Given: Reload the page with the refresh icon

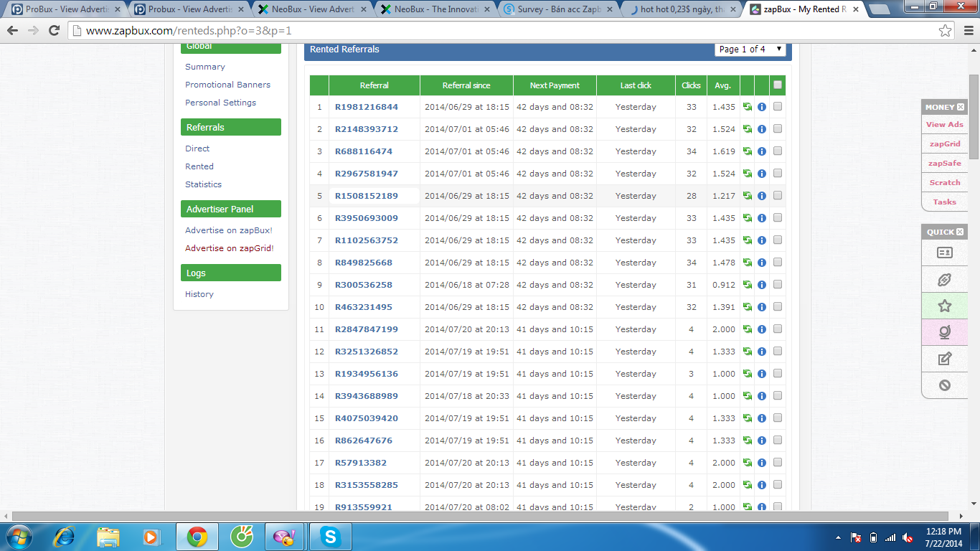Looking at the screenshot, I should [54, 31].
